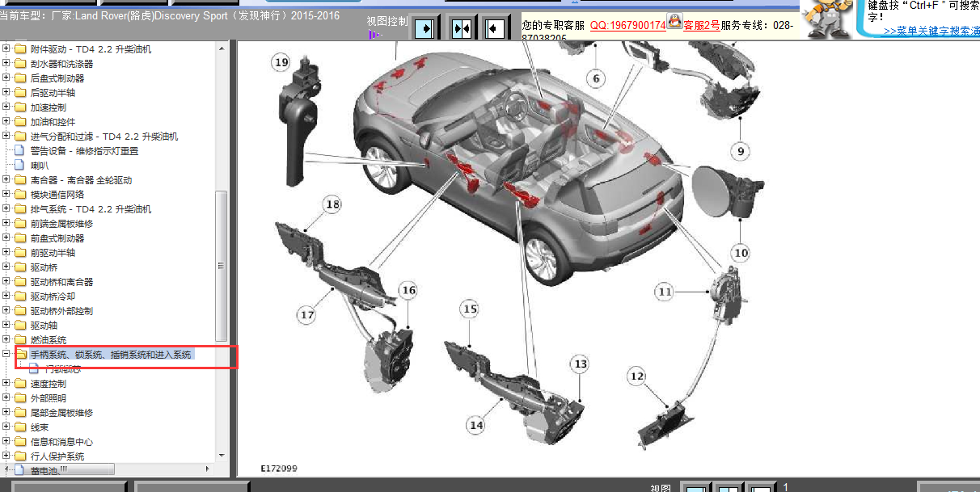Screen dimensions: 980x492
Task: Expand the 进气分配和过滤 - TD4 2.2 node
Action: (6, 137)
